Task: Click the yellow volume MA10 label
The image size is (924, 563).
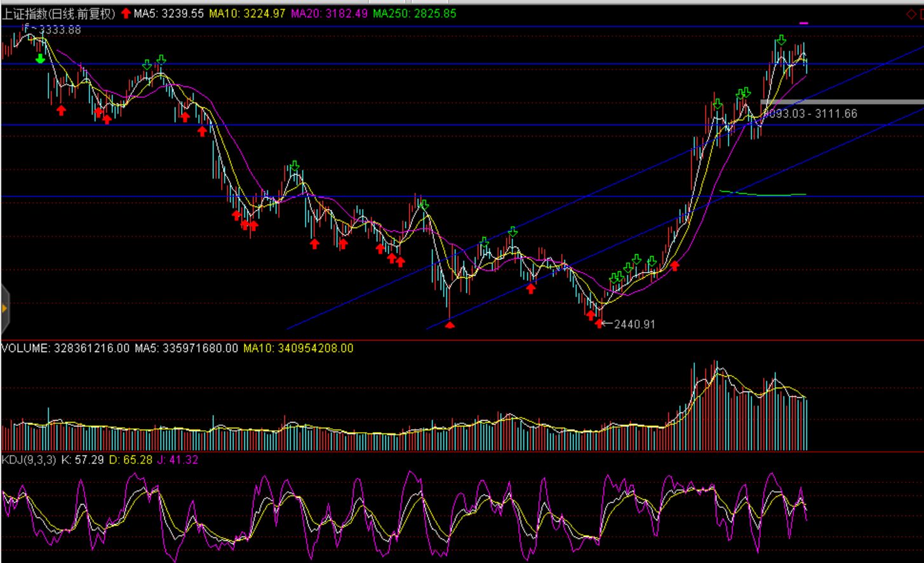Action: click(x=298, y=348)
